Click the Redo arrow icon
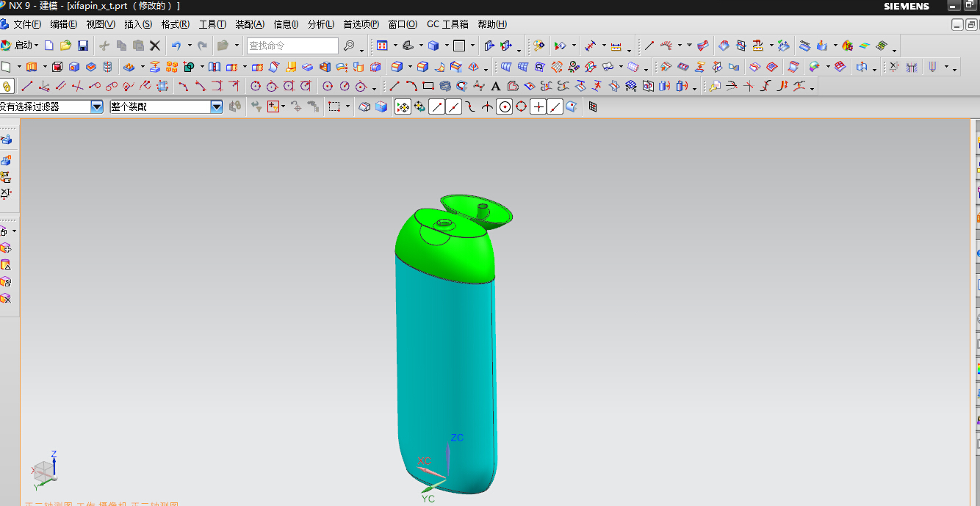This screenshot has height=506, width=980. pos(202,46)
